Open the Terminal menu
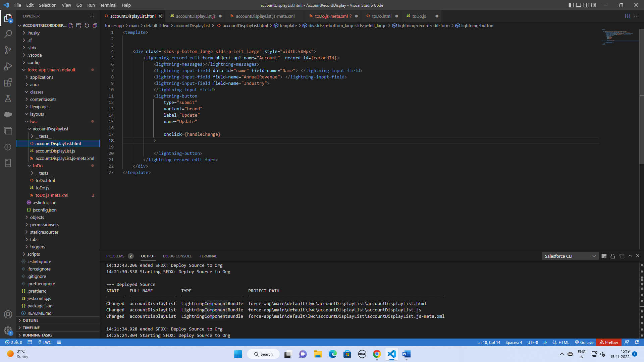The height and width of the screenshot is (362, 644). 108,5
